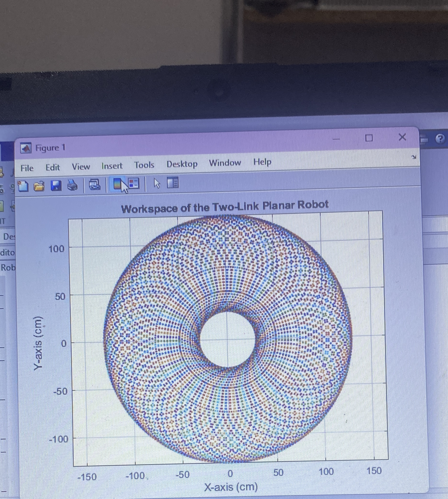Click the Open File folder icon

pyautogui.click(x=39, y=186)
